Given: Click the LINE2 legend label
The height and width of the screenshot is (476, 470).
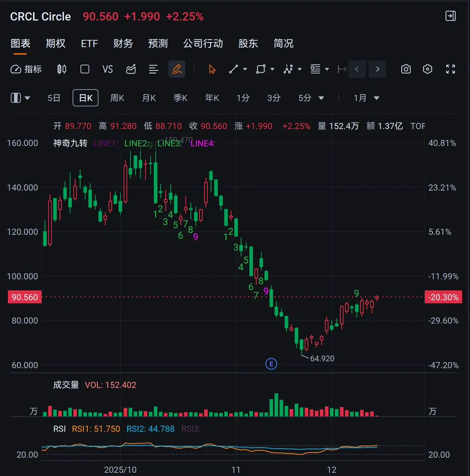Looking at the screenshot, I should click(137, 143).
